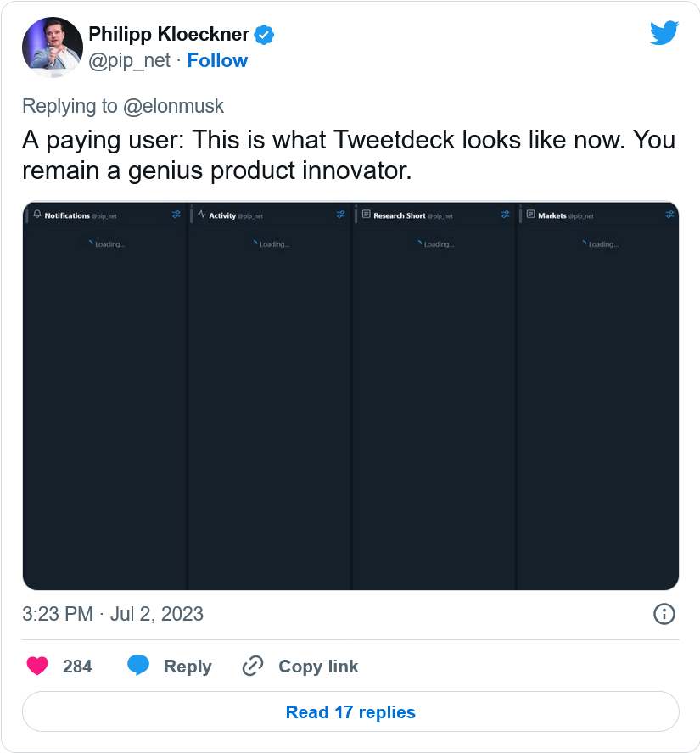Click Philipp Kloeckner's profile picture
This screenshot has height=753, width=700.
tap(52, 47)
